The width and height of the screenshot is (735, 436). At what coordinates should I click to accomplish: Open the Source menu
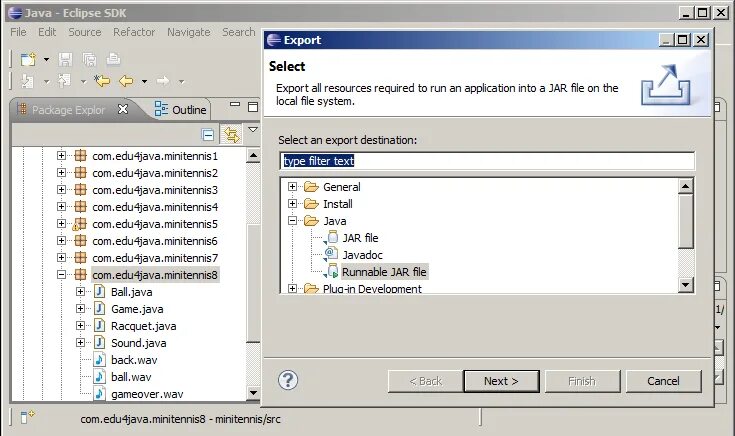tap(85, 32)
